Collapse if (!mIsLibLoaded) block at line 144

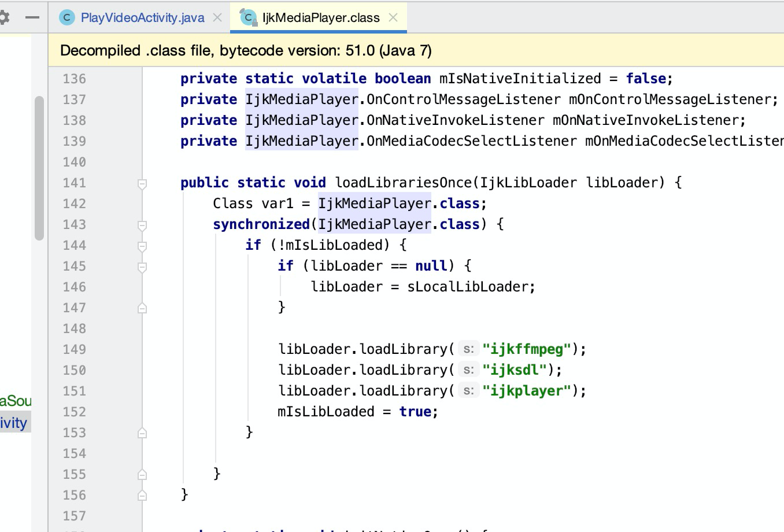142,246
